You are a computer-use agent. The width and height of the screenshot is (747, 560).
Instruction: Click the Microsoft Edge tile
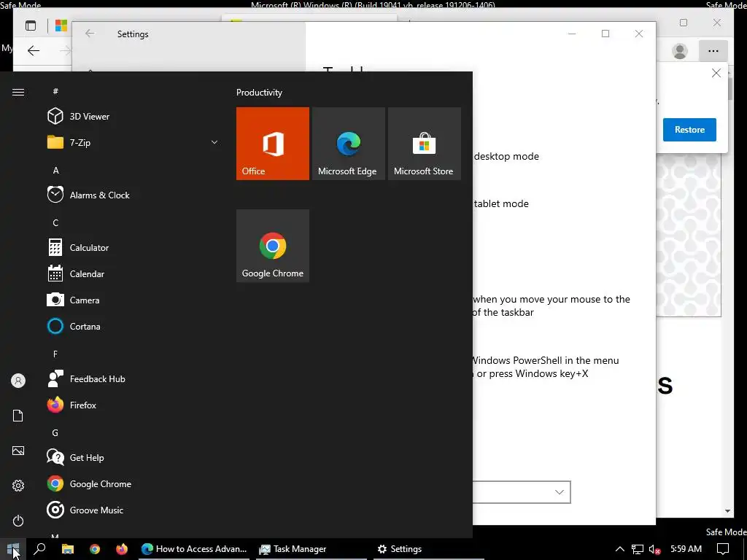(348, 144)
